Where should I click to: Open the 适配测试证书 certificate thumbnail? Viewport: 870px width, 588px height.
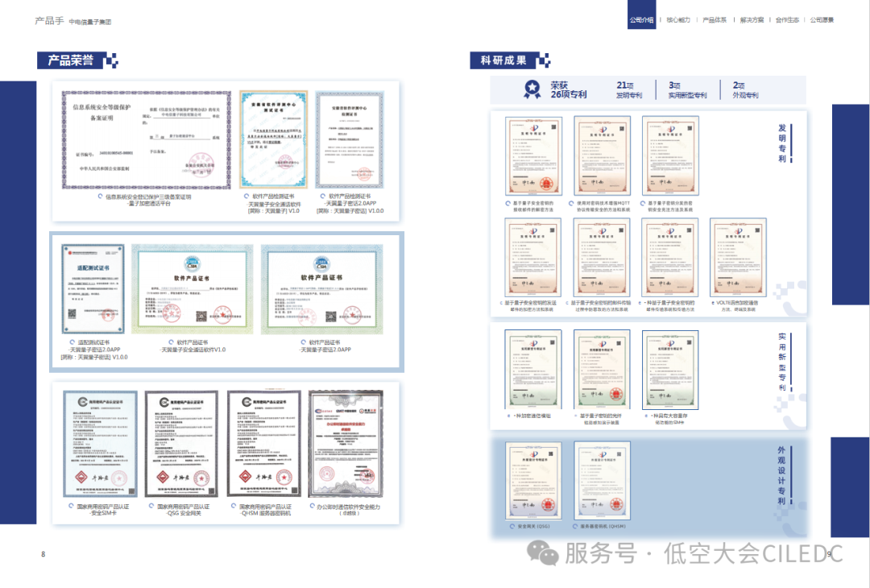[93, 288]
